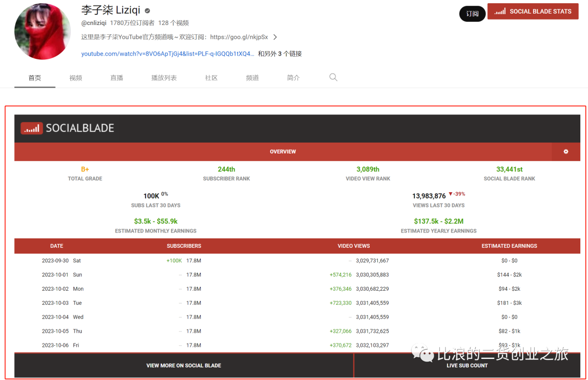Click the VIDEO VIEWS column header
This screenshot has height=380, width=588.
[354, 246]
